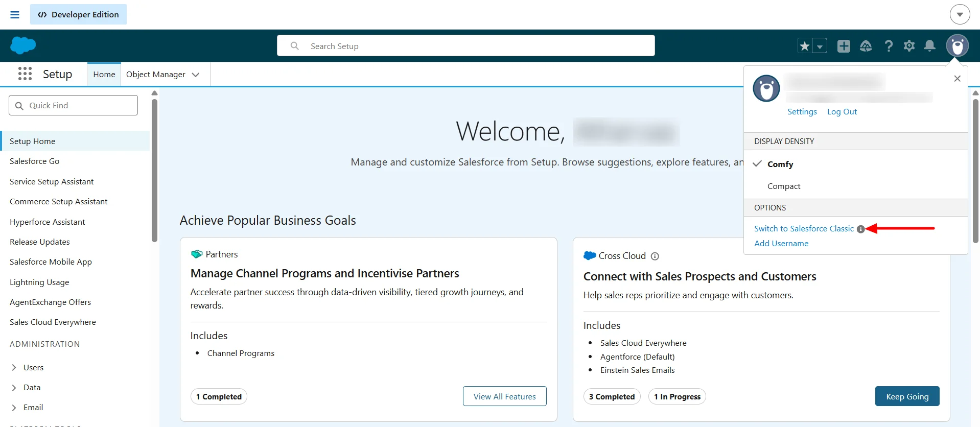Expand the Users section
This screenshot has width=980, height=427.
[x=14, y=367]
